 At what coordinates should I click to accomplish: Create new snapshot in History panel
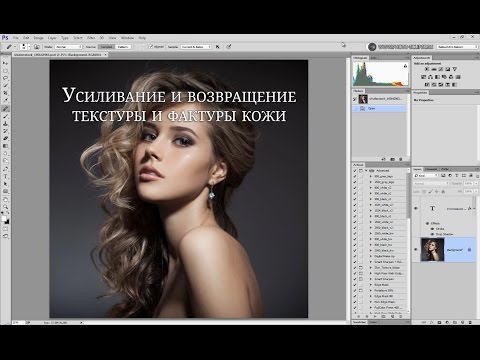tap(392, 160)
